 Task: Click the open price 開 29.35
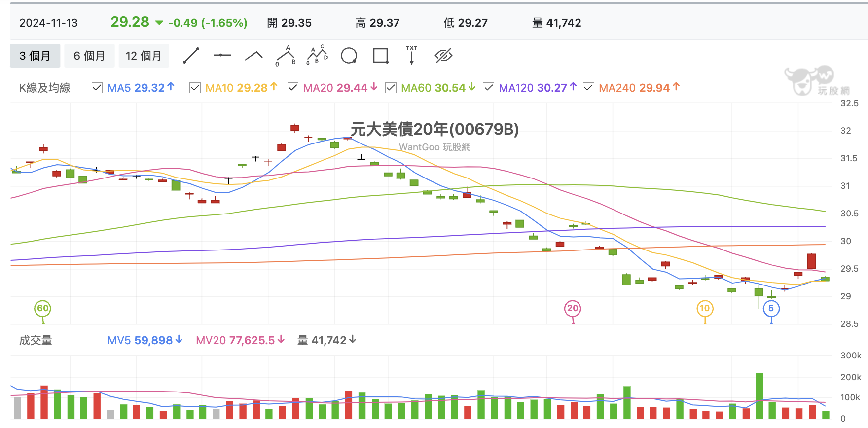click(x=289, y=23)
